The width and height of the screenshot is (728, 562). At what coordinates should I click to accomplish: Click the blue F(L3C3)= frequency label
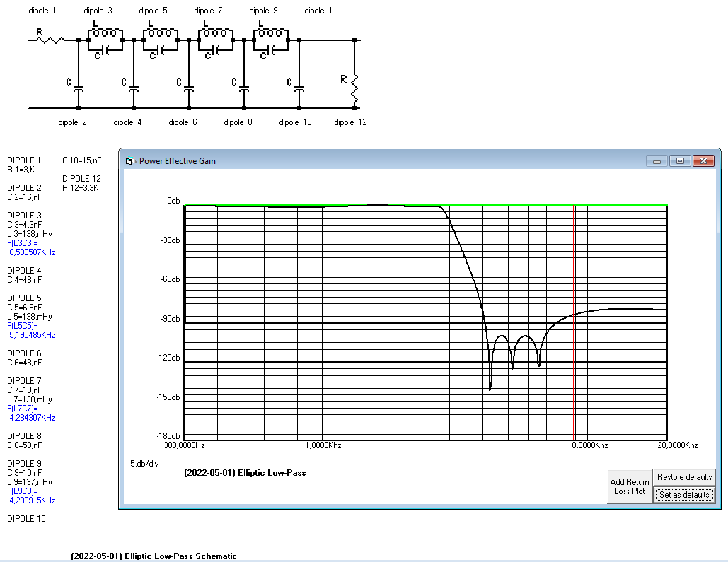point(25,242)
